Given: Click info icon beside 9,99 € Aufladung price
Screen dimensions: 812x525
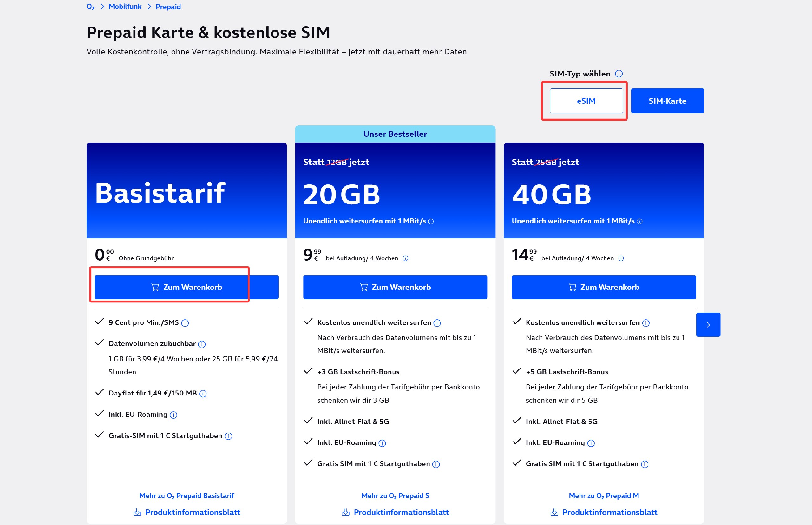Looking at the screenshot, I should click(x=405, y=258).
